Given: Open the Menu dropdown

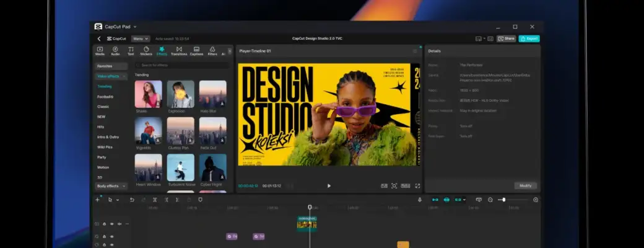Looking at the screenshot, I should pyautogui.click(x=141, y=38).
